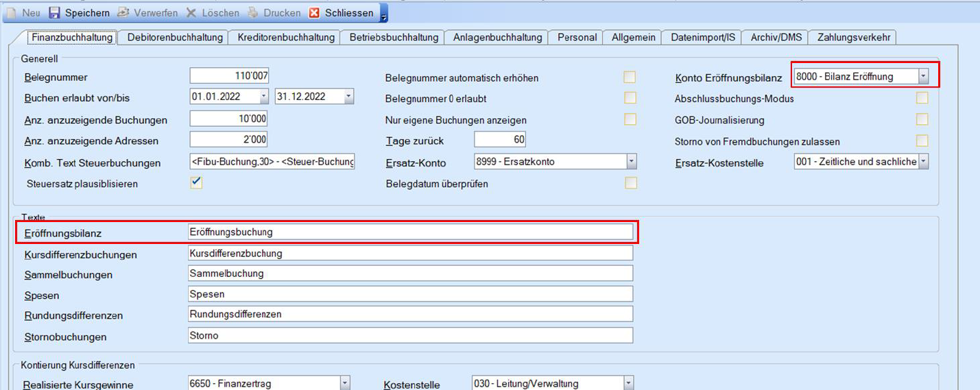Select the Anlagenbuchhaltung tab
The image size is (980, 390).
[x=497, y=38]
